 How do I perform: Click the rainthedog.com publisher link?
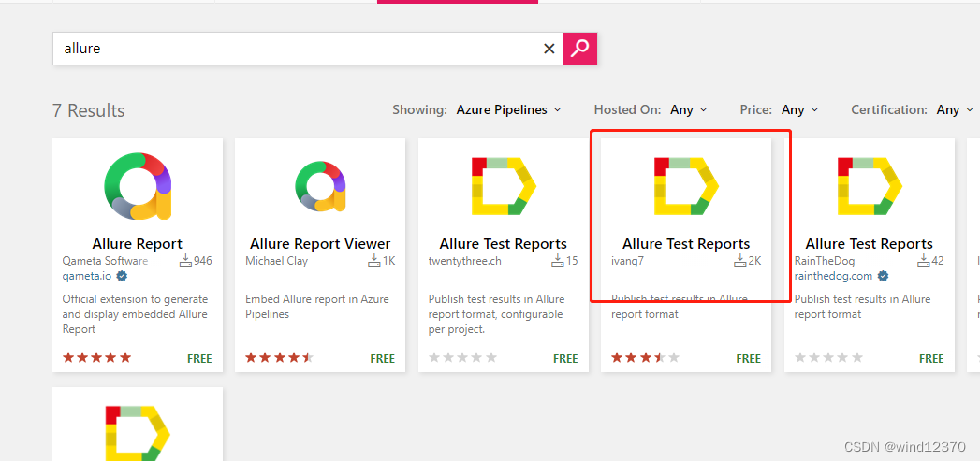(834, 276)
